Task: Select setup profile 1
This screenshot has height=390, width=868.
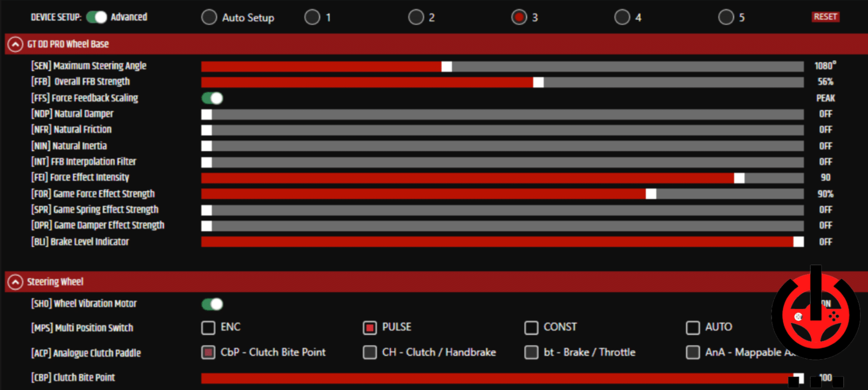Action: click(x=312, y=17)
